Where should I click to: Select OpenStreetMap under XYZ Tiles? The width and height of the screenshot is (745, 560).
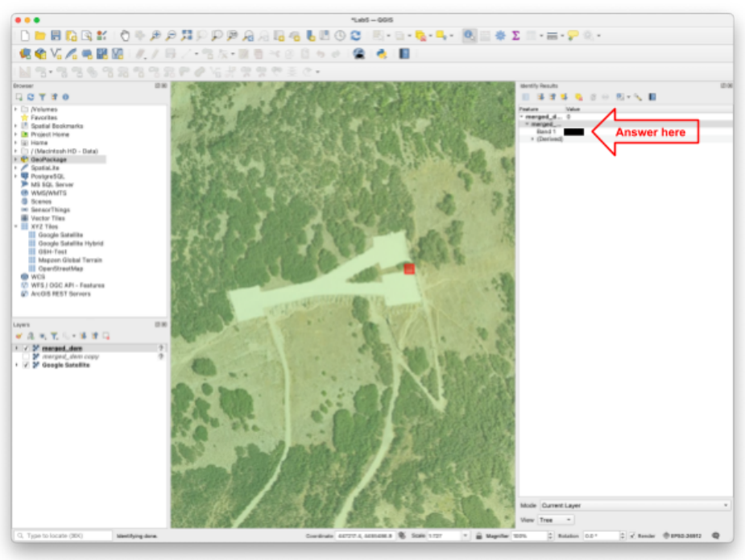pyautogui.click(x=60, y=268)
